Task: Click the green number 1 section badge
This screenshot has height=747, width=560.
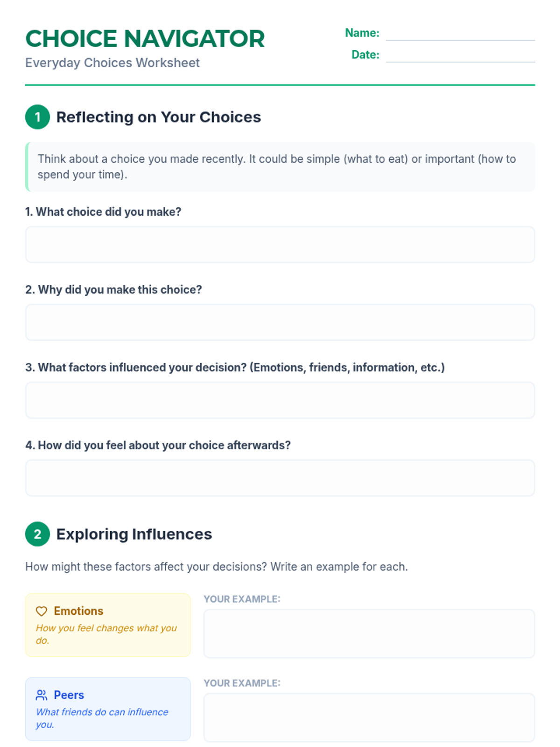Action: pos(37,117)
